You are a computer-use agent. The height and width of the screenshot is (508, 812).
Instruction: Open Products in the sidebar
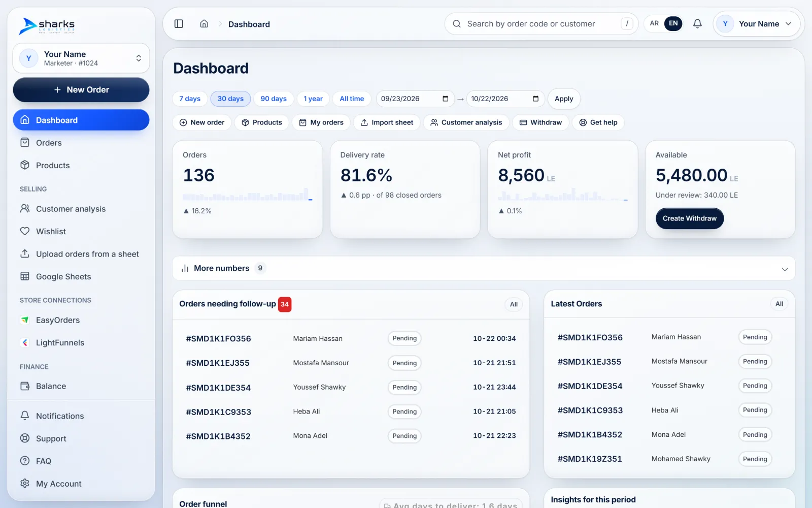click(81, 165)
